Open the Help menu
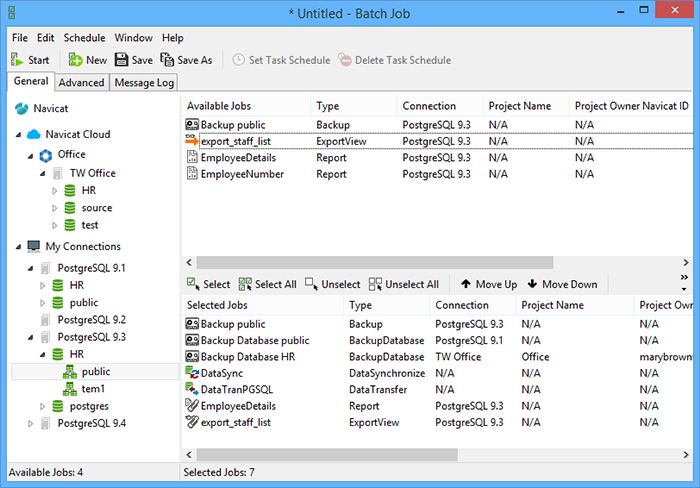This screenshot has width=700, height=488. (172, 38)
